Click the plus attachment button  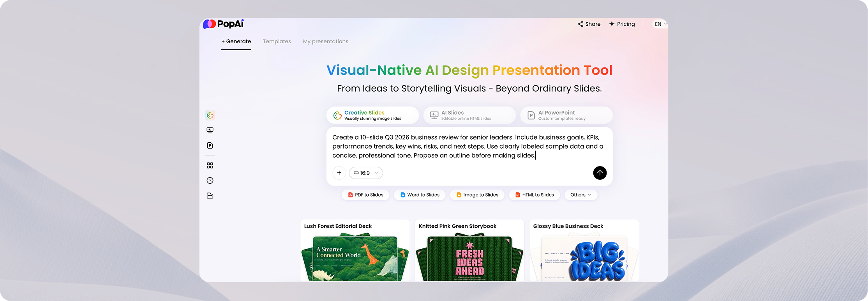(339, 173)
